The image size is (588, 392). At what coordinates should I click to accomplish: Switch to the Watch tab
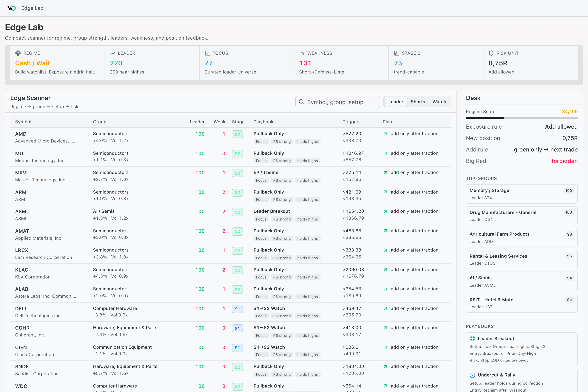click(x=439, y=102)
